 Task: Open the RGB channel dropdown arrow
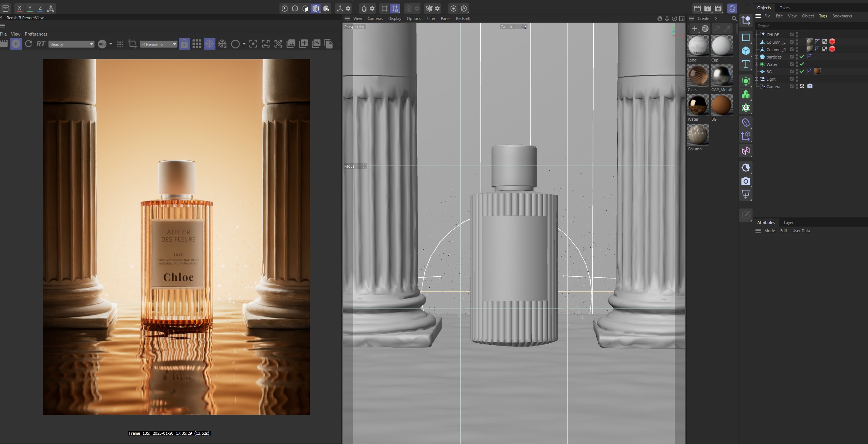111,44
